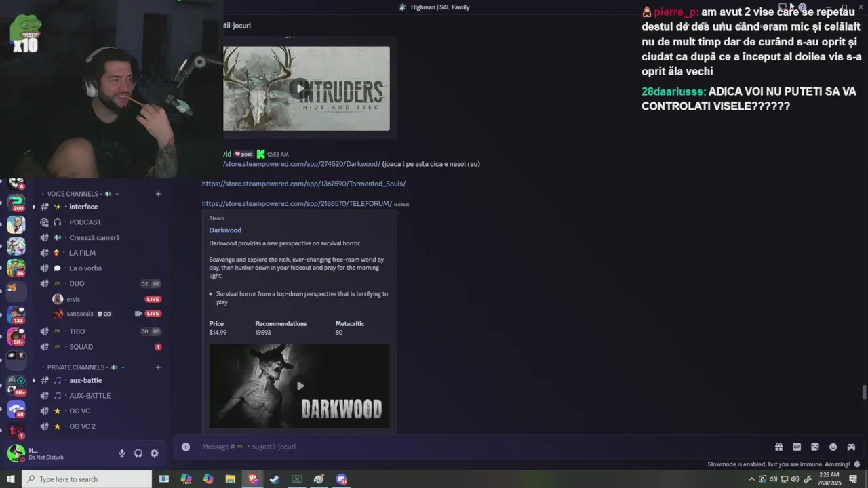The height and width of the screenshot is (488, 868).
Task: Expand threads arrow next to interface channel
Action: tap(33, 207)
